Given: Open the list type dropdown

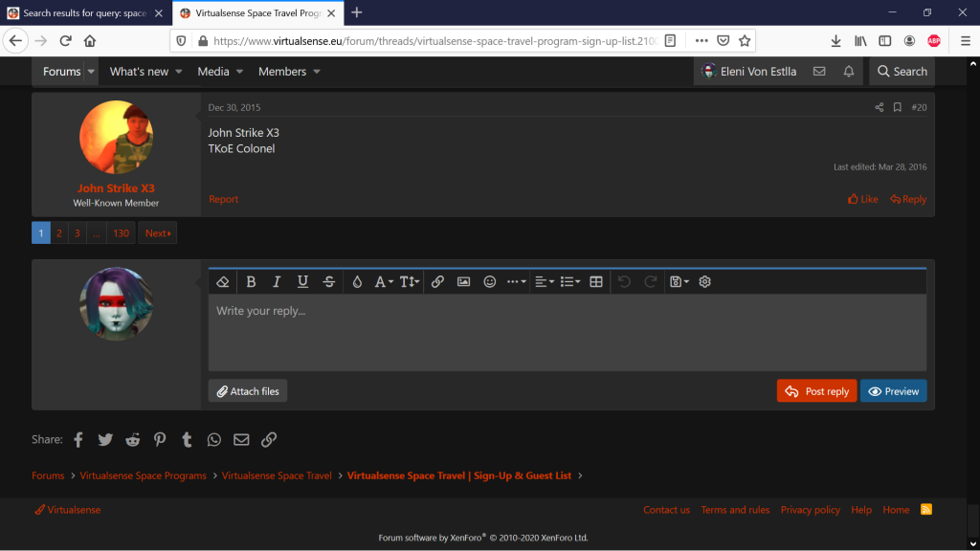Looking at the screenshot, I should coord(570,282).
